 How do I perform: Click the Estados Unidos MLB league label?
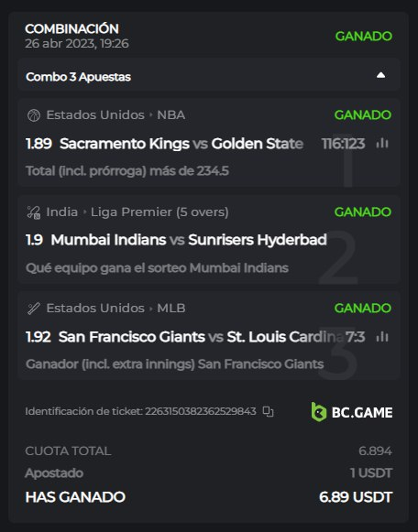pyautogui.click(x=115, y=309)
